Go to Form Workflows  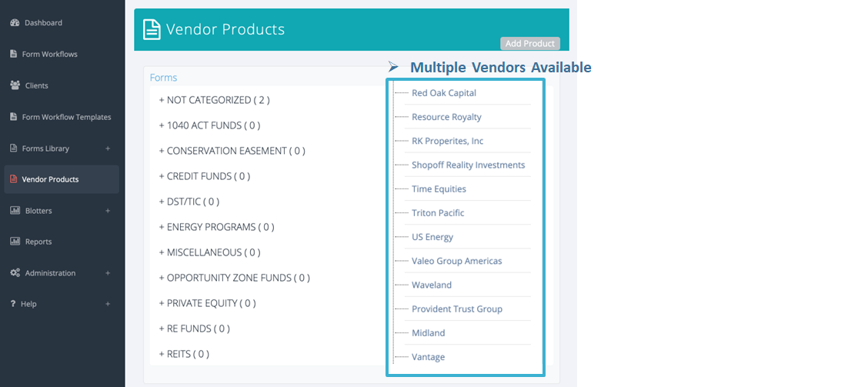coord(50,55)
